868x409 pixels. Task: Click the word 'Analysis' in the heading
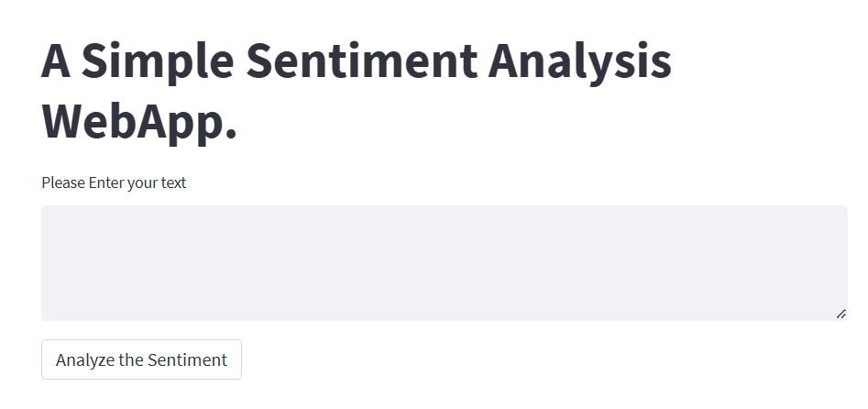579,61
